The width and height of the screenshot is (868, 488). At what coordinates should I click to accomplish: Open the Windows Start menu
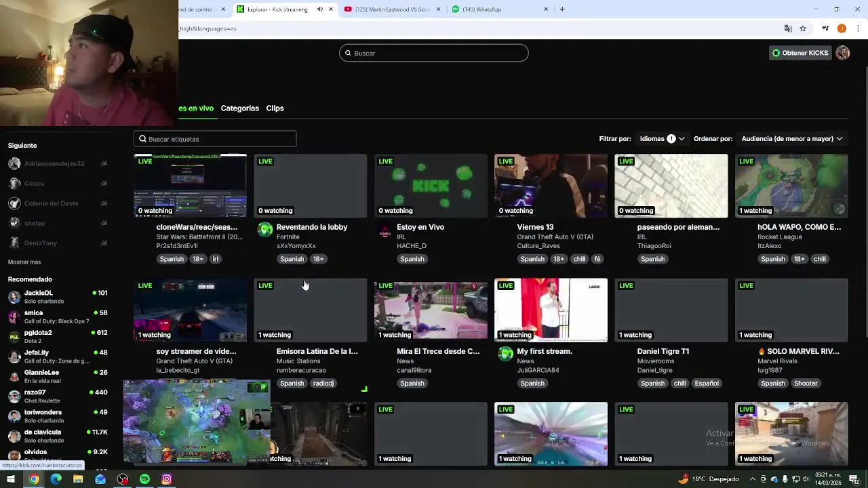[11, 479]
